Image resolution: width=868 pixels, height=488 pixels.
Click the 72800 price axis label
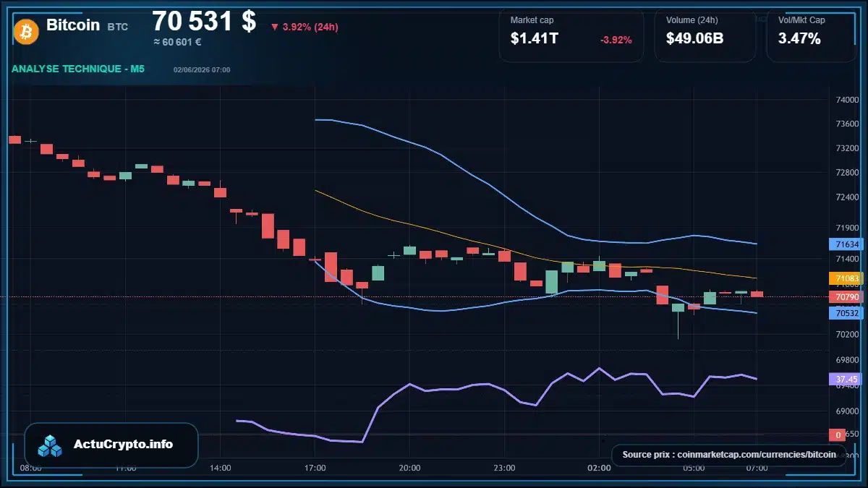(847, 173)
